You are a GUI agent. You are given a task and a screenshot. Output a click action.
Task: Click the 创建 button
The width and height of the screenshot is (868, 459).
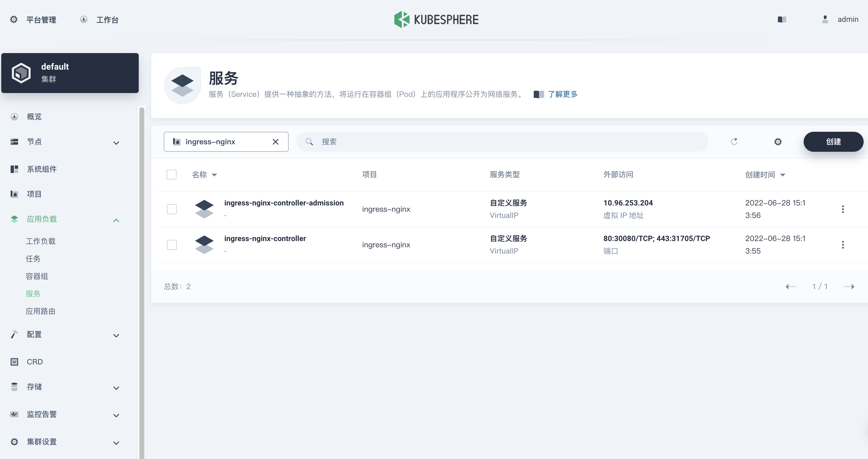833,142
